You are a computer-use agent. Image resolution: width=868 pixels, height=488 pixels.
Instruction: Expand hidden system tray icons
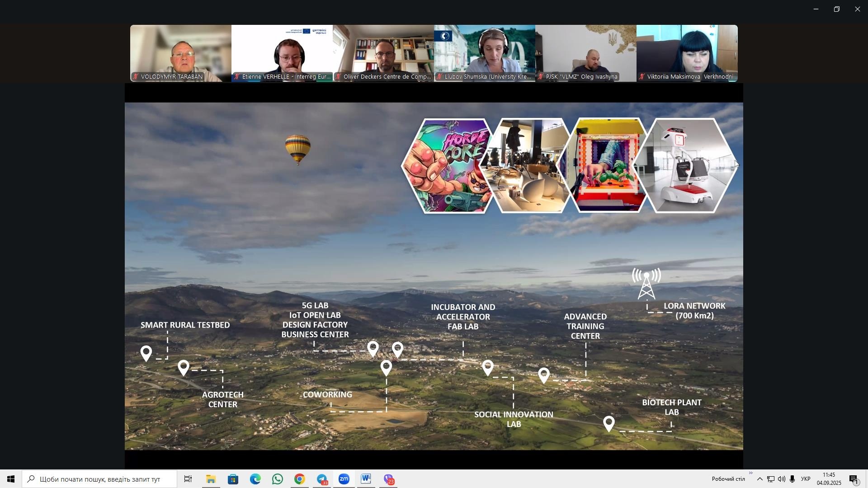pyautogui.click(x=760, y=479)
